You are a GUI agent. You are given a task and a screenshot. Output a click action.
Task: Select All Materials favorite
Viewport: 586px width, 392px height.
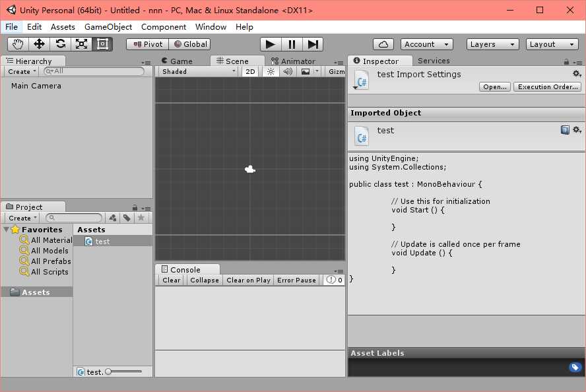coord(46,240)
